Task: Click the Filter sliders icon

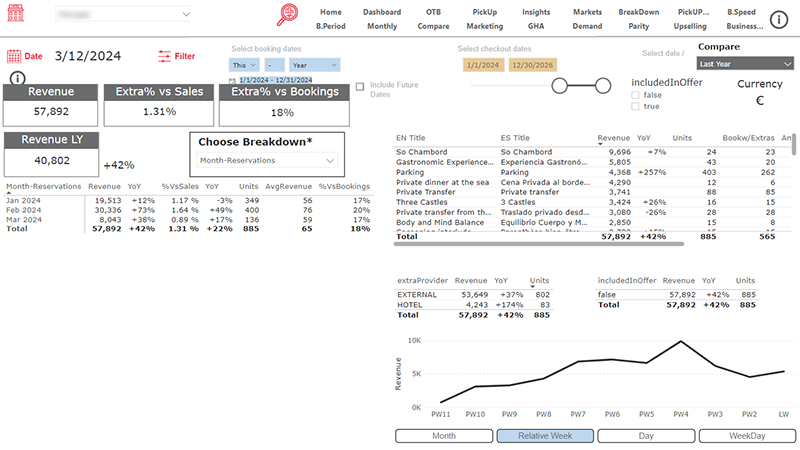Action: pyautogui.click(x=165, y=57)
